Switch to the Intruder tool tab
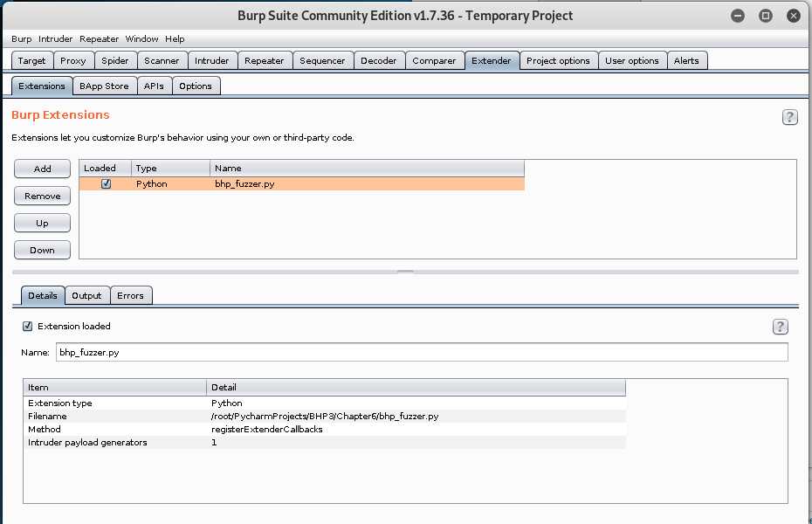This screenshot has height=524, width=812. click(212, 60)
